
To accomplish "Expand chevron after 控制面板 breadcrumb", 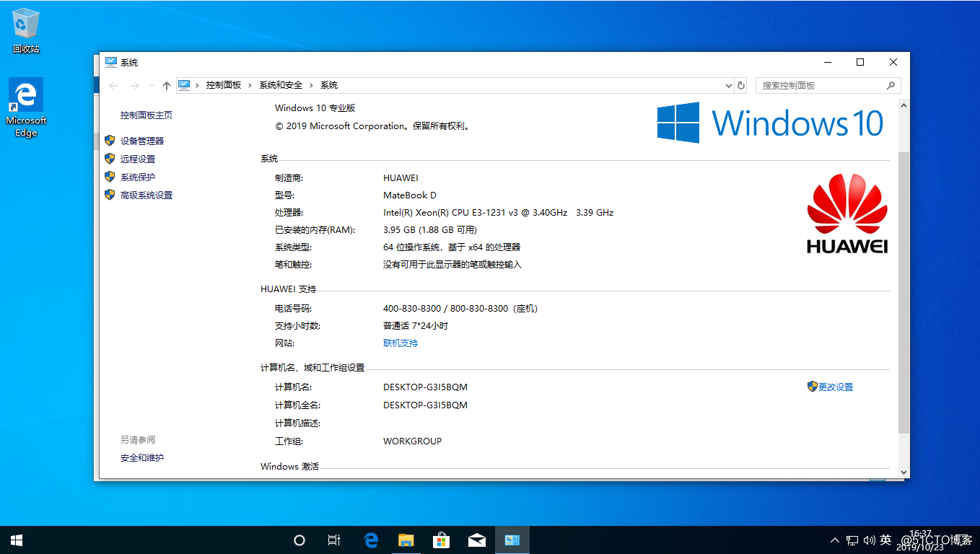I will point(250,85).
